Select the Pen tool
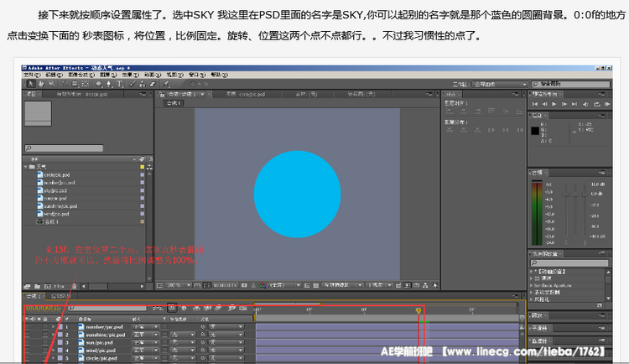The width and height of the screenshot is (629, 364). (109, 84)
